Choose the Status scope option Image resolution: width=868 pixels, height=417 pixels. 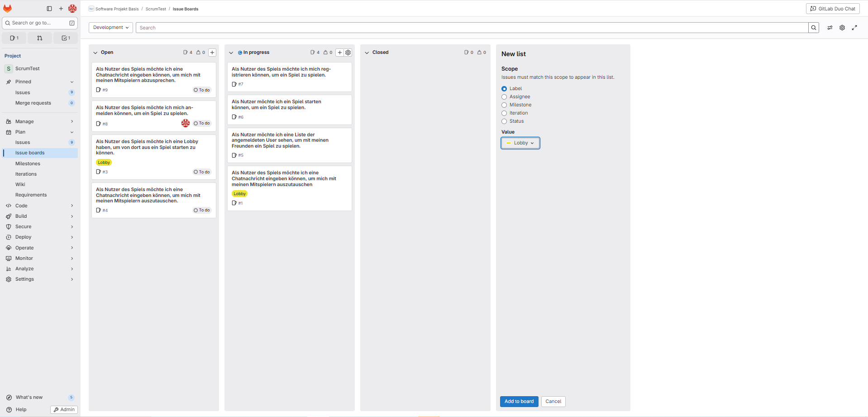tap(504, 121)
